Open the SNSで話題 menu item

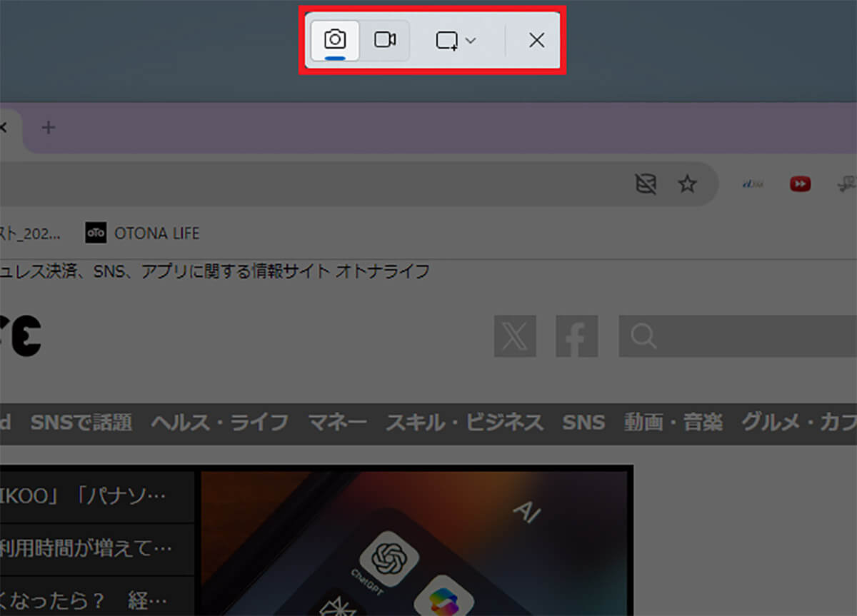click(81, 423)
